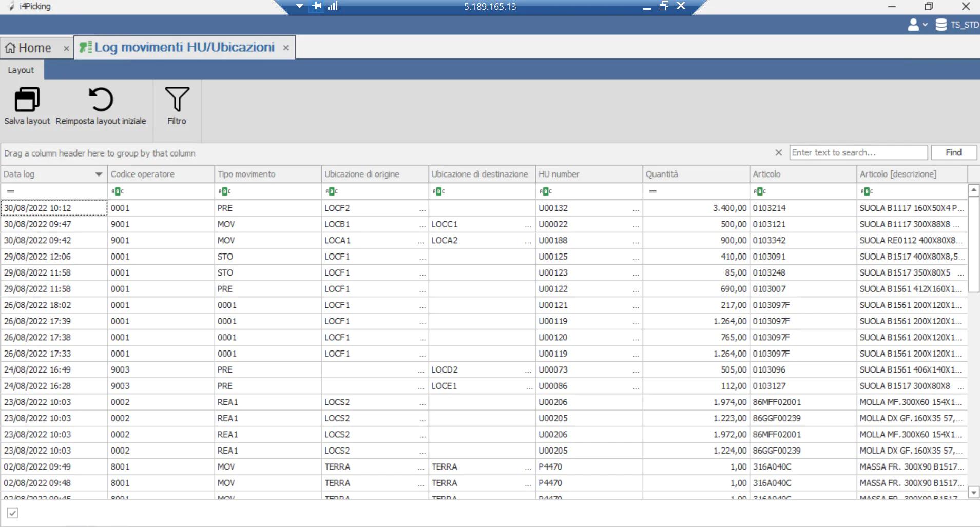
Task: Click STO cell on 29/08/2022 12:06 row
Action: [268, 257]
